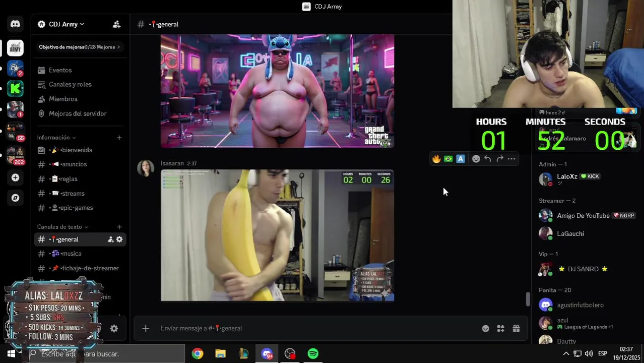
Task: Open the attachment plus button
Action: point(146,329)
